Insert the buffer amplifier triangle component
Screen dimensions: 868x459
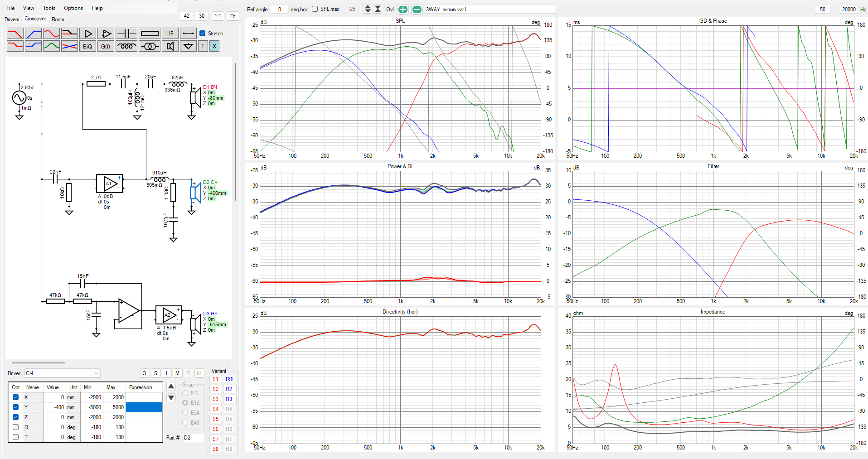[x=87, y=34]
